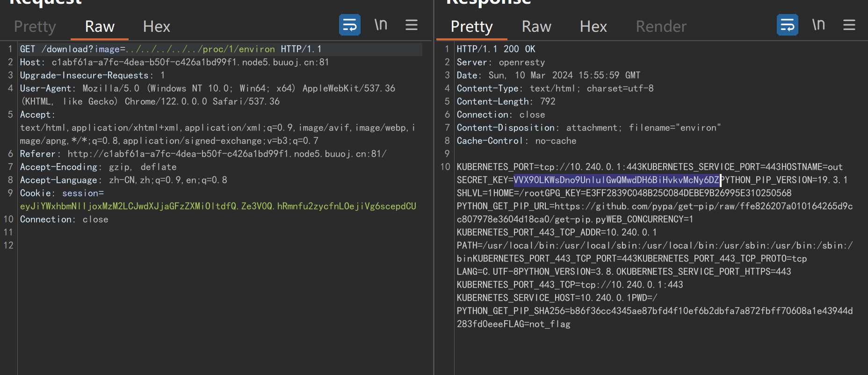This screenshot has height=375, width=868.
Task: Click the request Host header line
Action: [174, 62]
